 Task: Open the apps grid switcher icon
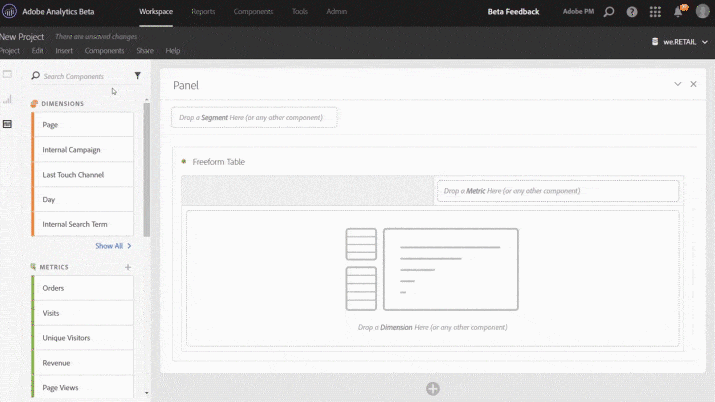pos(655,12)
